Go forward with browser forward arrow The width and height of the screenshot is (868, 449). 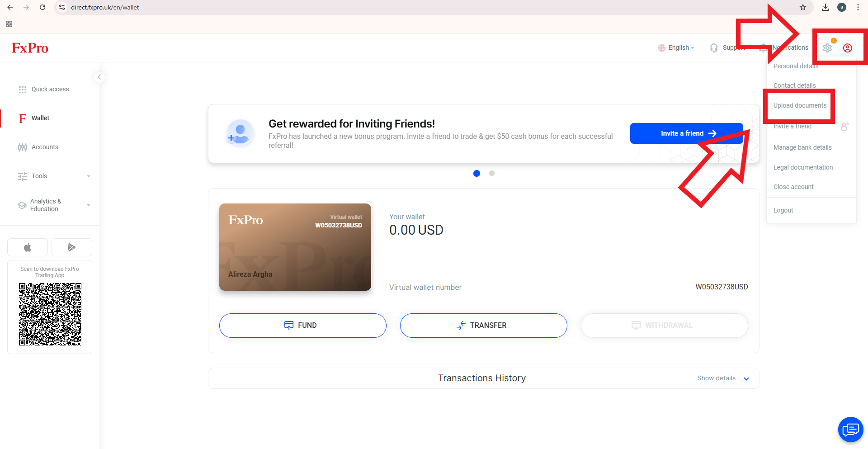(x=26, y=7)
